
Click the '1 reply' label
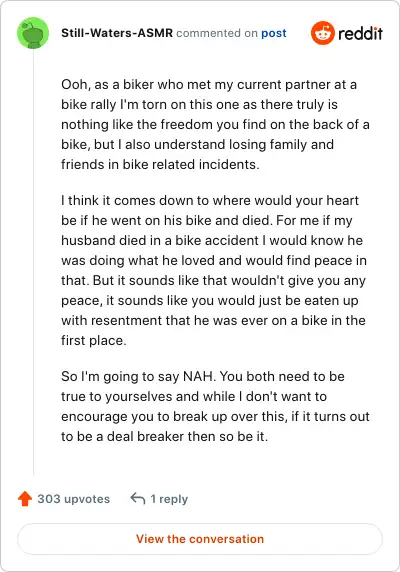pyautogui.click(x=169, y=499)
